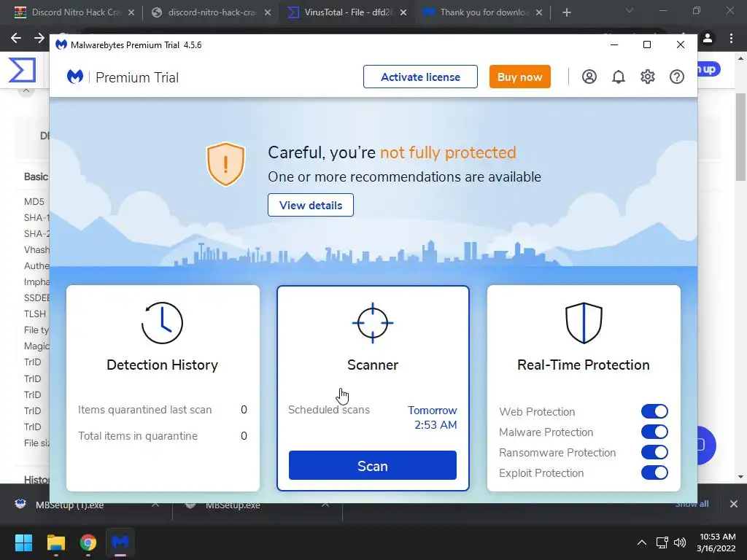747x560 pixels.
Task: Close the VirusTotal tab
Action: (x=403, y=12)
